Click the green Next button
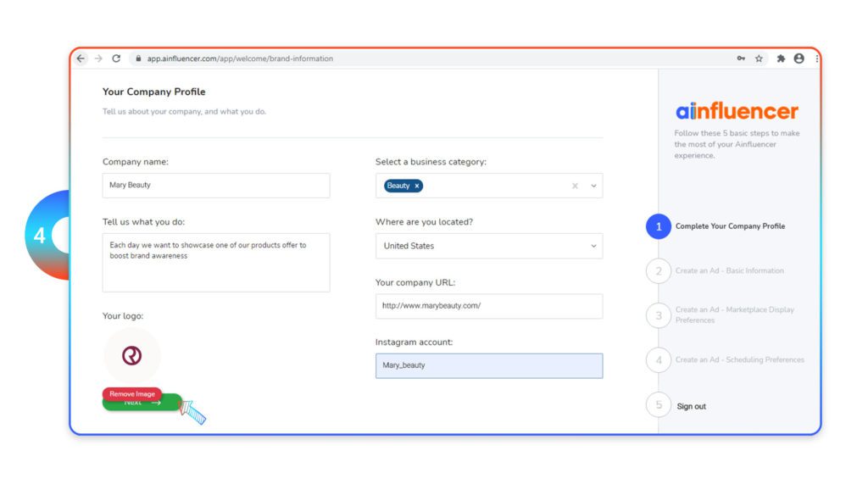868x484 pixels. click(142, 404)
